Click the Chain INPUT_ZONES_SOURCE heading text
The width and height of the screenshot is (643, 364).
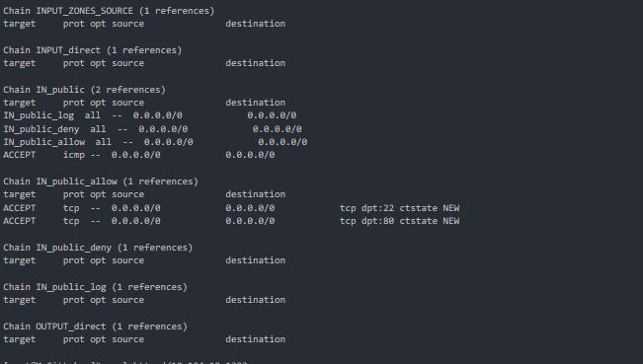pos(109,11)
